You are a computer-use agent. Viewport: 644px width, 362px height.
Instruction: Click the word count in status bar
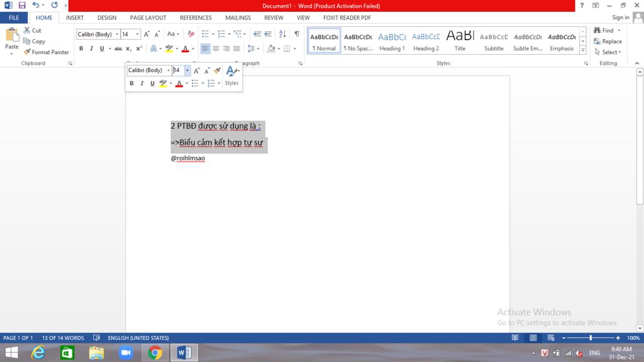click(63, 337)
